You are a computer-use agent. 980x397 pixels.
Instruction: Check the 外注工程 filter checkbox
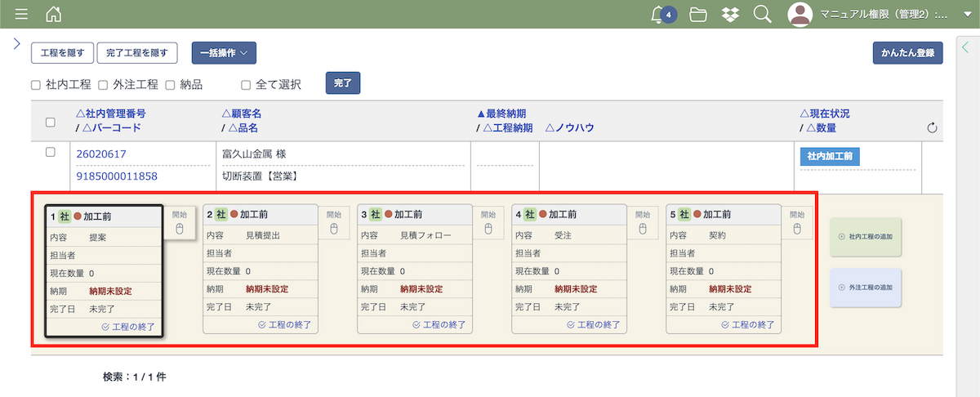(x=103, y=84)
